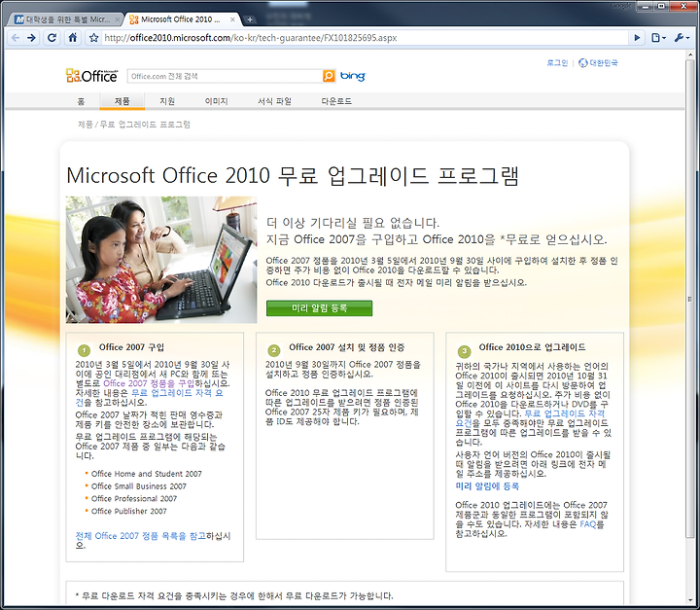Click the Office 2007 구입 heading
This screenshot has width=700, height=610.
pos(131,347)
